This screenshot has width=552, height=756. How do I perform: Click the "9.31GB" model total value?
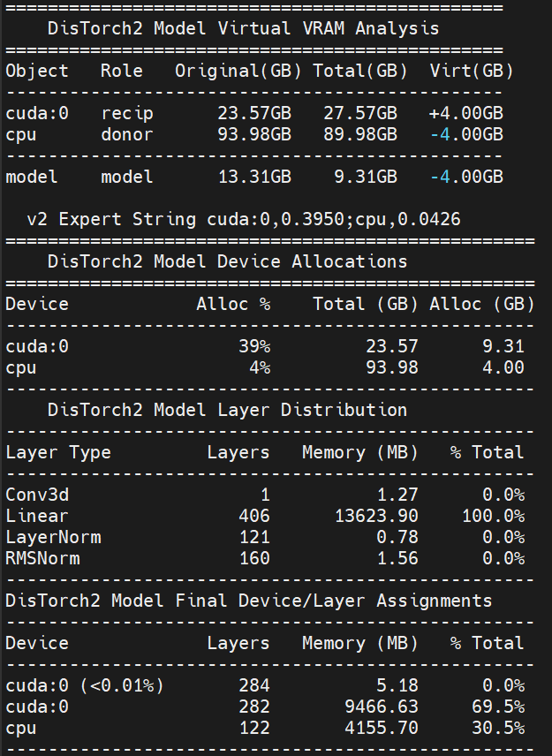366,177
